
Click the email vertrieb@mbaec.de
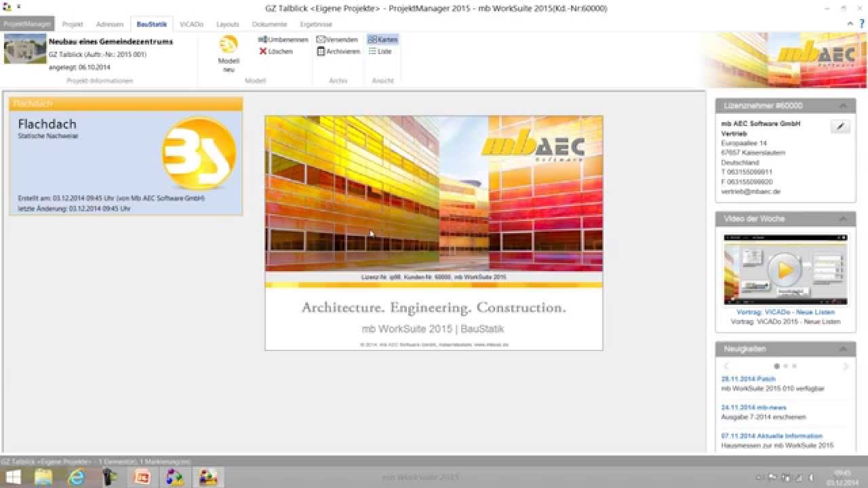pyautogui.click(x=751, y=192)
